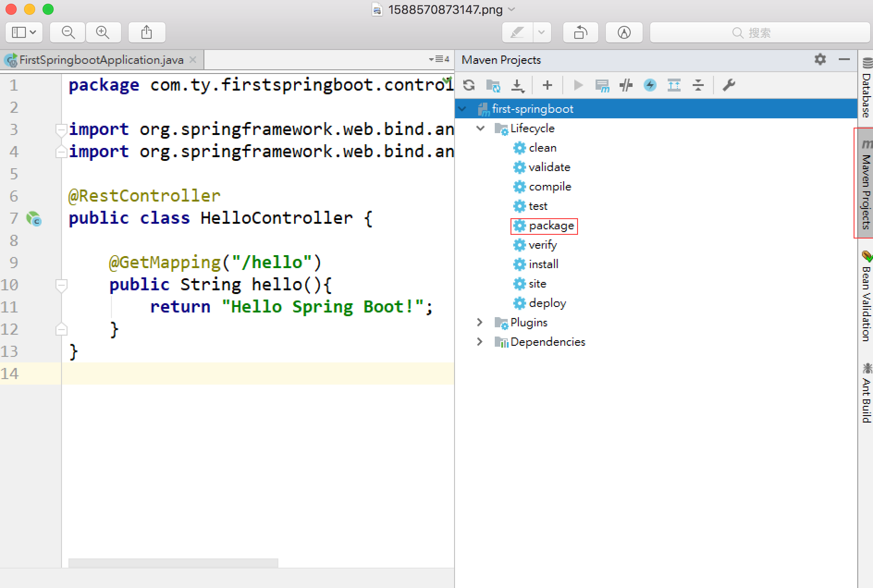Click the Run Maven Build play icon
Image resolution: width=873 pixels, height=588 pixels.
click(578, 85)
